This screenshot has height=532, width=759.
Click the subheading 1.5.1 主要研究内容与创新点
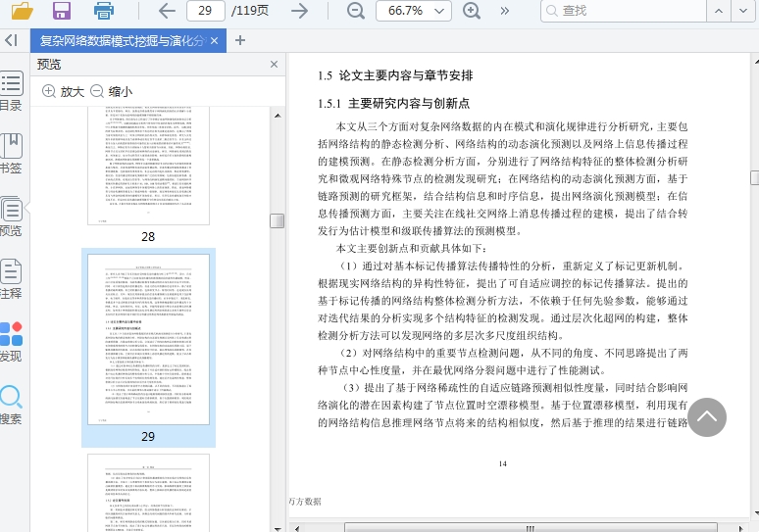point(393,103)
